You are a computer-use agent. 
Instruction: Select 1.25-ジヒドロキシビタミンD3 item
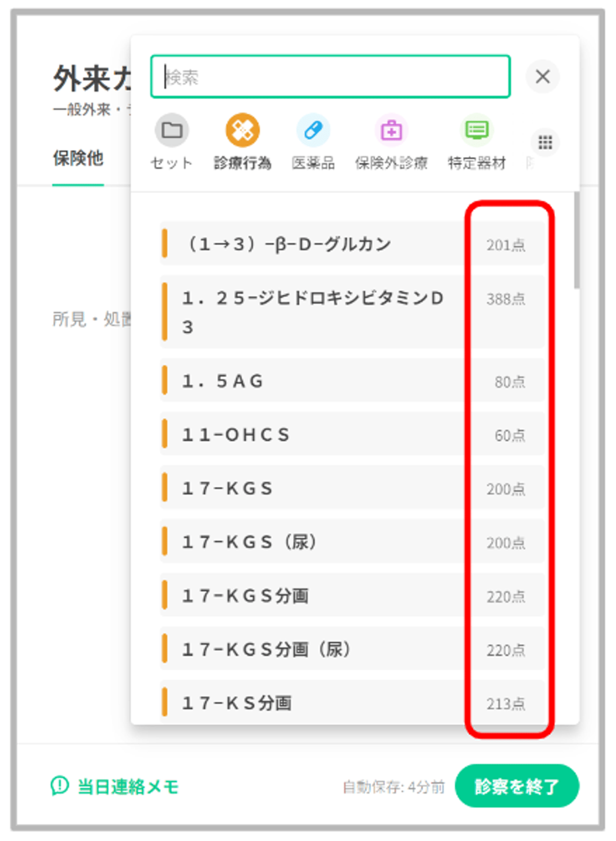point(313,312)
